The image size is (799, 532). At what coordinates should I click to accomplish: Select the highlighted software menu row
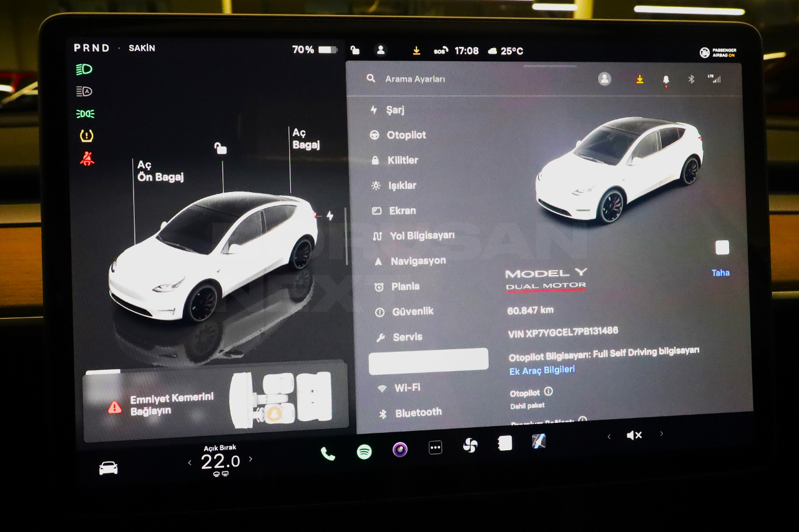[x=428, y=361]
